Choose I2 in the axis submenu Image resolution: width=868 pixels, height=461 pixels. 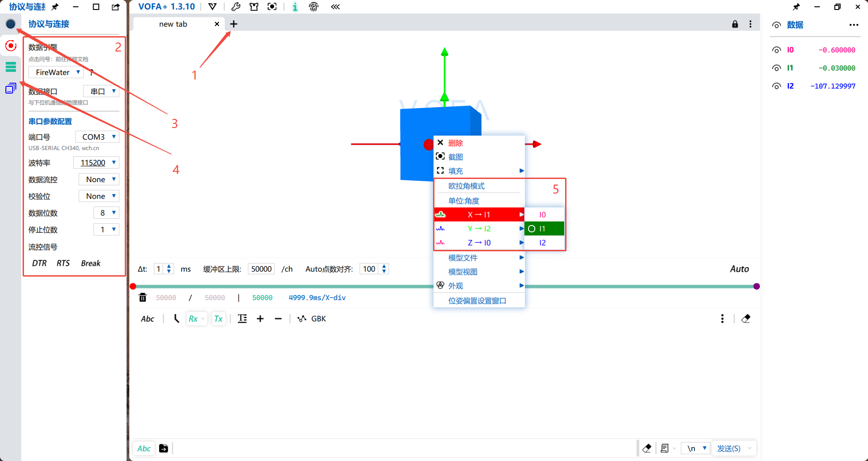(544, 243)
